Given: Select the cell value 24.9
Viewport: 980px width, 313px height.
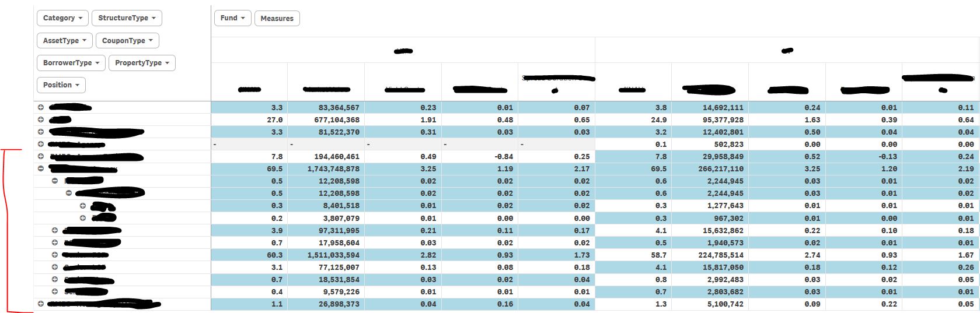Looking at the screenshot, I should (633, 120).
